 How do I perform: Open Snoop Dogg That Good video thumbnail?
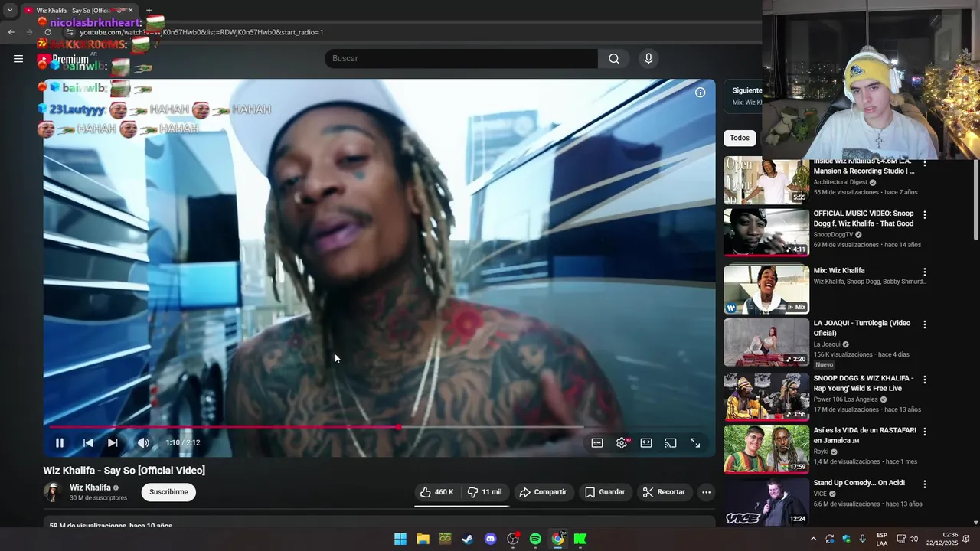[x=766, y=233]
